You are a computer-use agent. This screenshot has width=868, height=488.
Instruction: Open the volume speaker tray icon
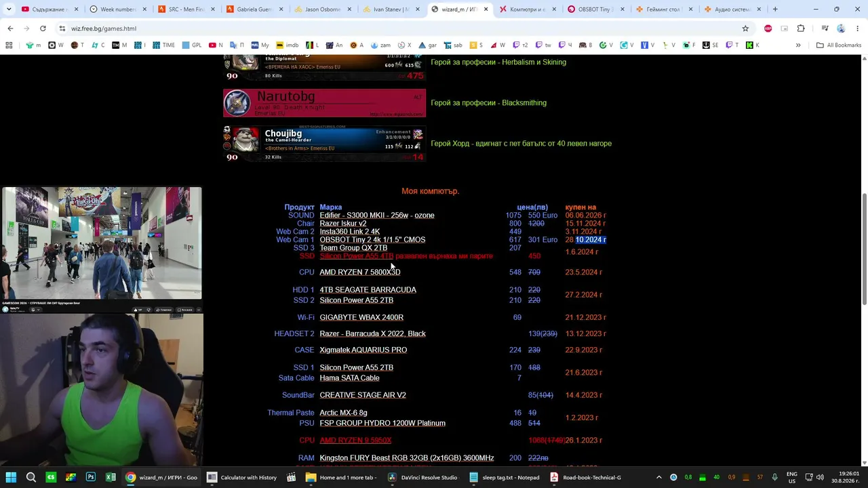(819, 477)
